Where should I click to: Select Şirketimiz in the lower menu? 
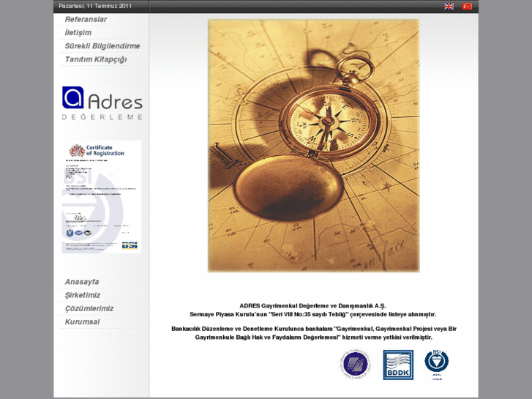tap(83, 295)
